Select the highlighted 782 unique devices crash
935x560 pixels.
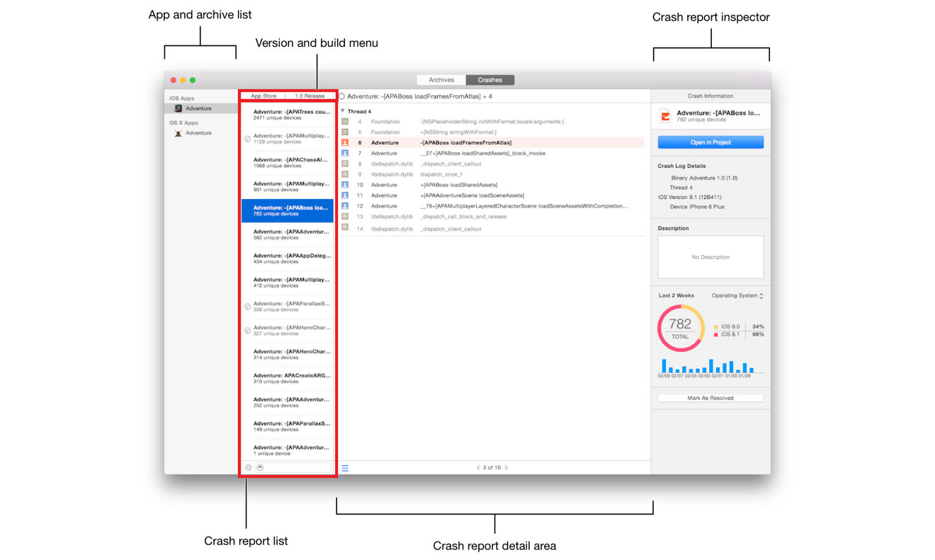click(287, 211)
